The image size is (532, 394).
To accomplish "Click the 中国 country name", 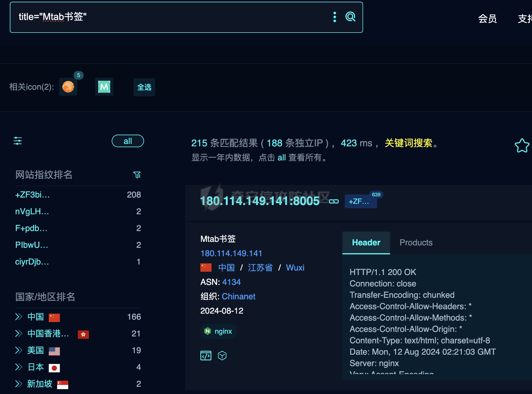I will tap(35, 317).
